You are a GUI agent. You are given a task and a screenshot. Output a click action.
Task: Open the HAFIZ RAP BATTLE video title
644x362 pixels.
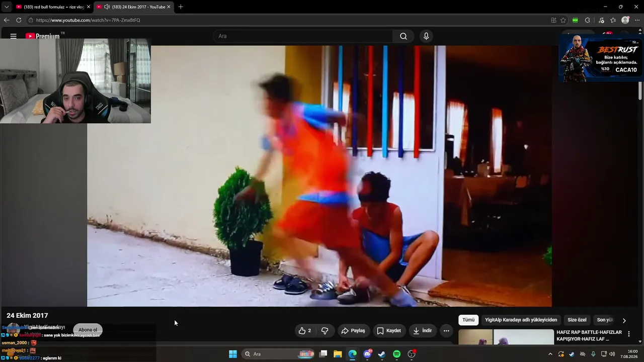589,336
